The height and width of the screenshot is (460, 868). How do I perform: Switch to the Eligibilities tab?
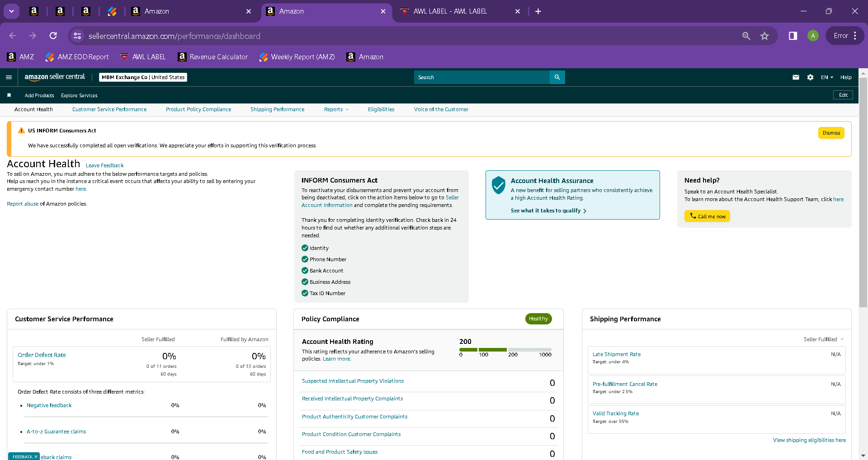(x=381, y=109)
